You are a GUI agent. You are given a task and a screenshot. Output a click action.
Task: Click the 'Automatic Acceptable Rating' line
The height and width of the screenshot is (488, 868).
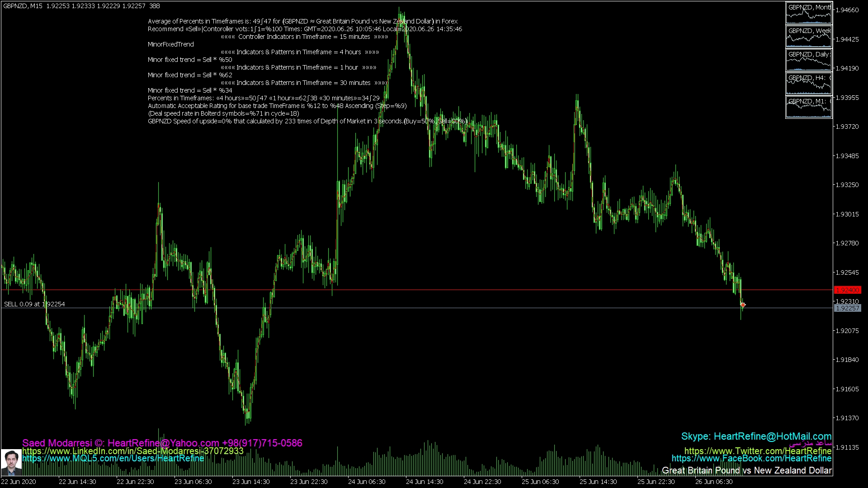pos(277,106)
